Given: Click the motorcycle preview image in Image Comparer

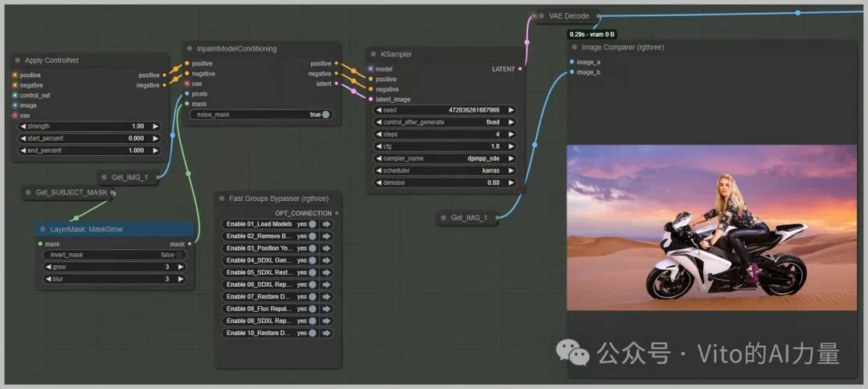Looking at the screenshot, I should click(711, 227).
